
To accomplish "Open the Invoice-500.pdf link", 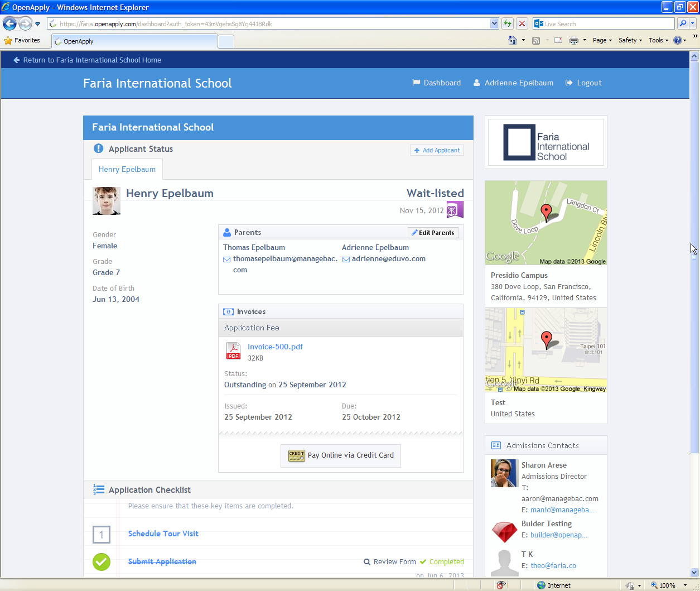I will (275, 347).
